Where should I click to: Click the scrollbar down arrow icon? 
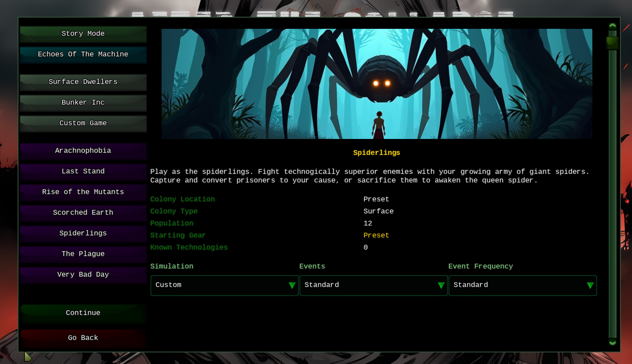612,342
